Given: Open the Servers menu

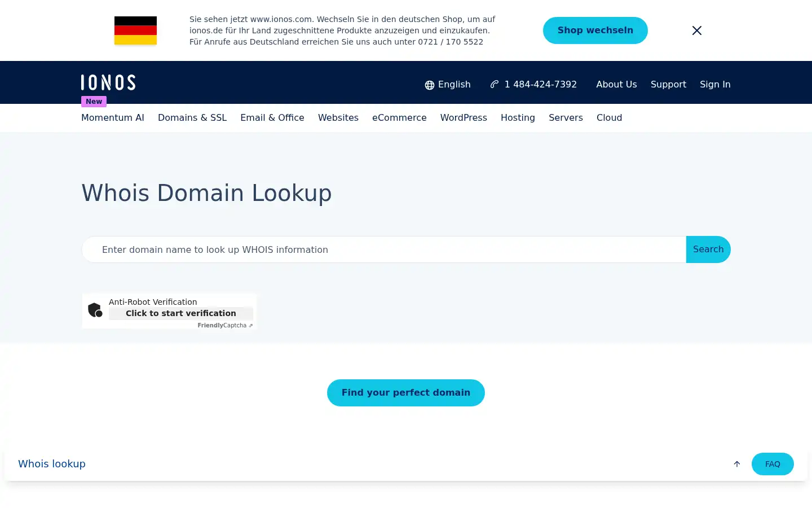Looking at the screenshot, I should point(566,117).
